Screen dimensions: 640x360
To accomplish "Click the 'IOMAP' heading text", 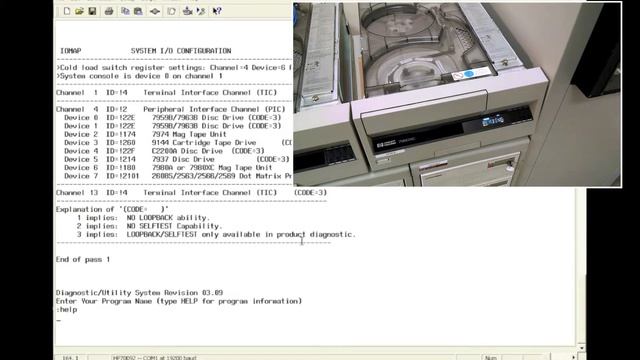I will (71, 51).
